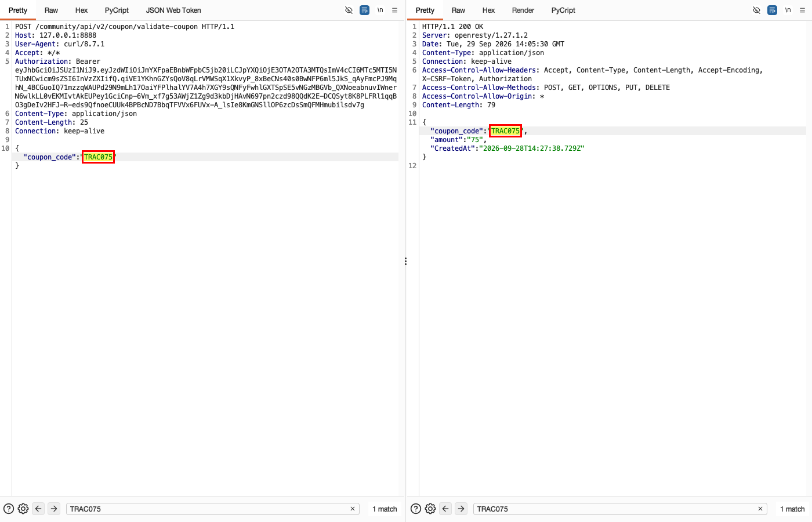The height and width of the screenshot is (522, 812).
Task: Switch request view to Pretty tab
Action: pyautogui.click(x=18, y=10)
